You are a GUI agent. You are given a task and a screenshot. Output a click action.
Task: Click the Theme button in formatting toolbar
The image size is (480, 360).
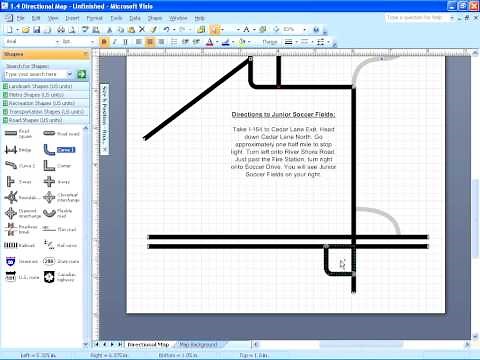point(270,42)
